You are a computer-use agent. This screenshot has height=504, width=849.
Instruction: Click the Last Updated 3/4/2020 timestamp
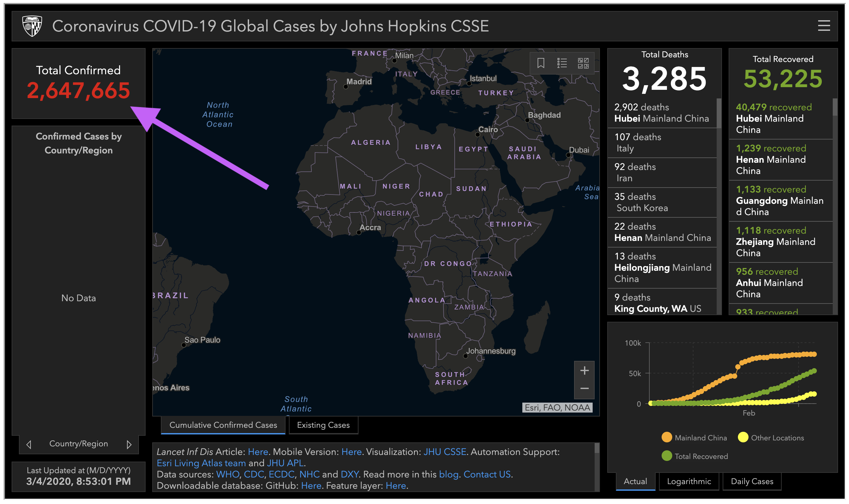79,481
